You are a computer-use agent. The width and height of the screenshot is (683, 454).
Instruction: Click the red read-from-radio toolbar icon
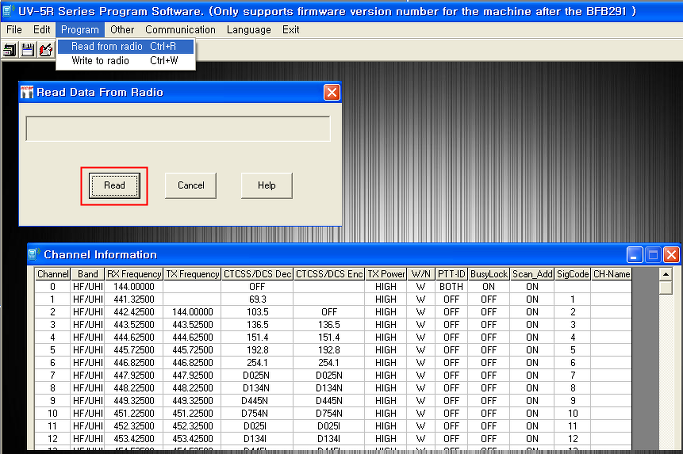tap(46, 50)
